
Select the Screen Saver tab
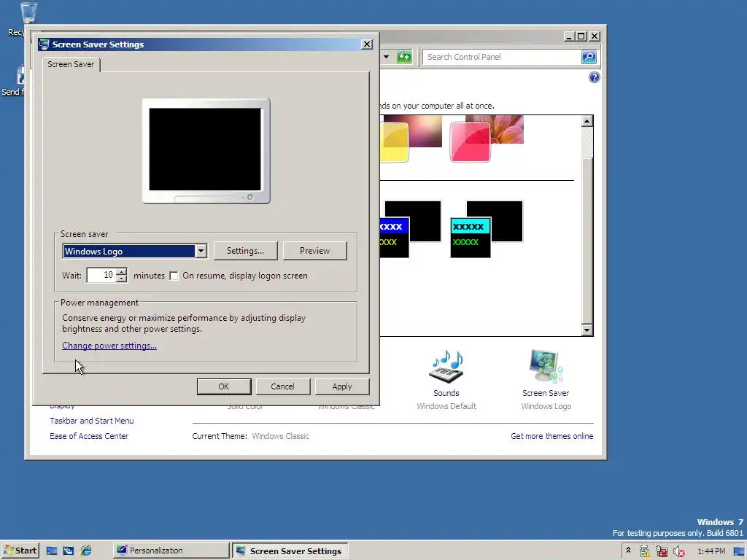(71, 64)
